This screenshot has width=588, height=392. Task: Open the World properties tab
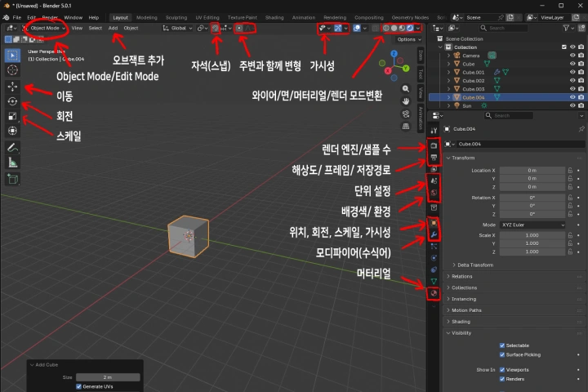(434, 193)
